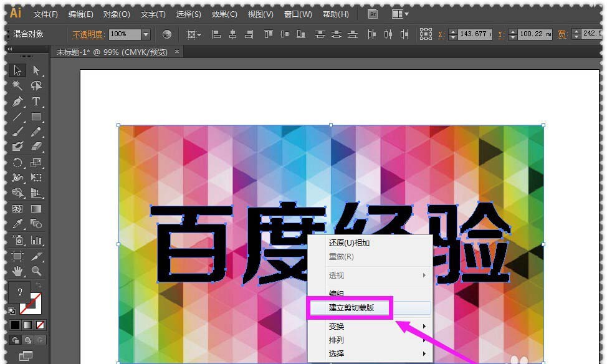Select the Eyedropper tool

pyautogui.click(x=17, y=224)
